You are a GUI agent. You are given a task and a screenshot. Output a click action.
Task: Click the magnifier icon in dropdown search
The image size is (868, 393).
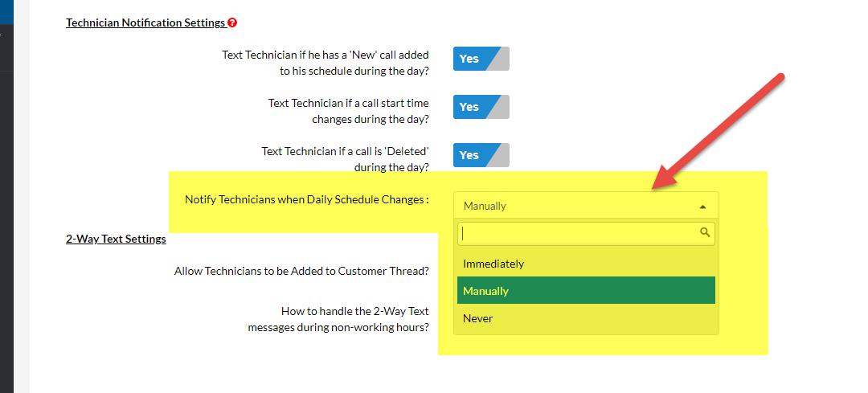coord(705,233)
